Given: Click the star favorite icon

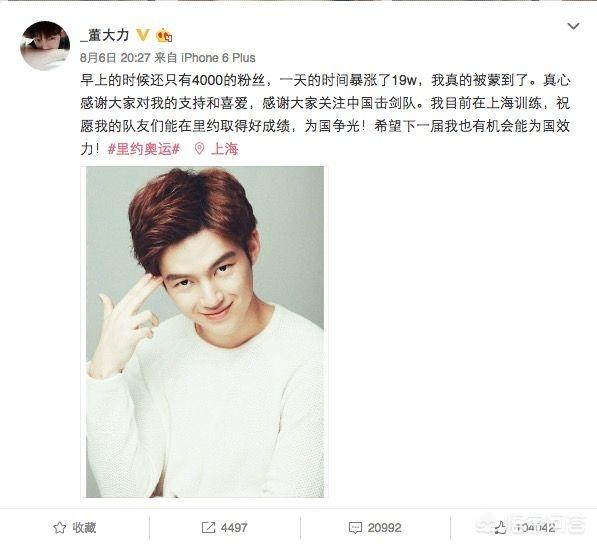Looking at the screenshot, I should (x=59, y=528).
